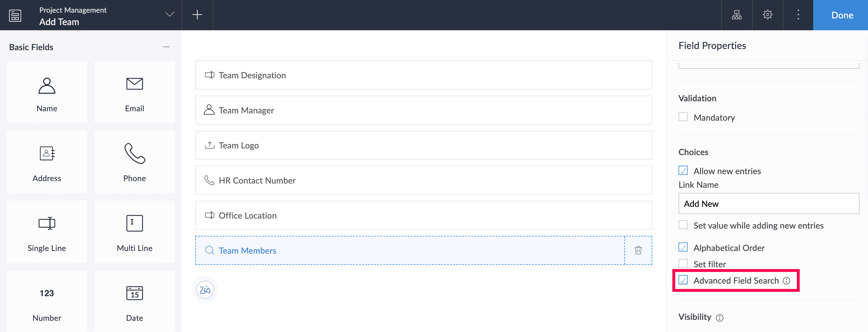Enable the Mandatory checkbox
This screenshot has width=868, height=332.
683,117
